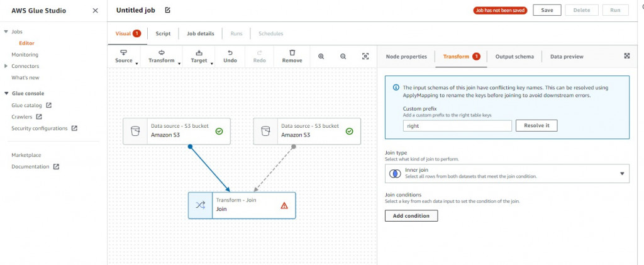Open Security configurations link
This screenshot has width=644, height=265.
45,128
